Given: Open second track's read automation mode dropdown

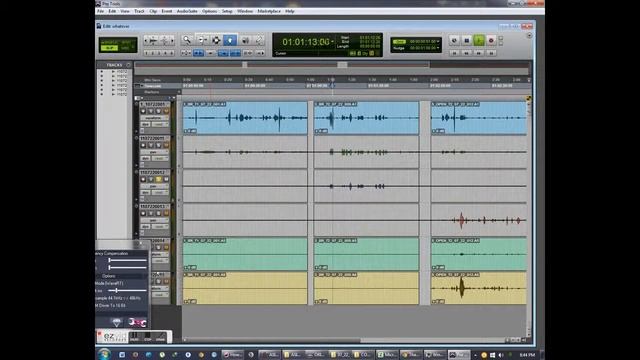Looking at the screenshot, I should tap(160, 158).
